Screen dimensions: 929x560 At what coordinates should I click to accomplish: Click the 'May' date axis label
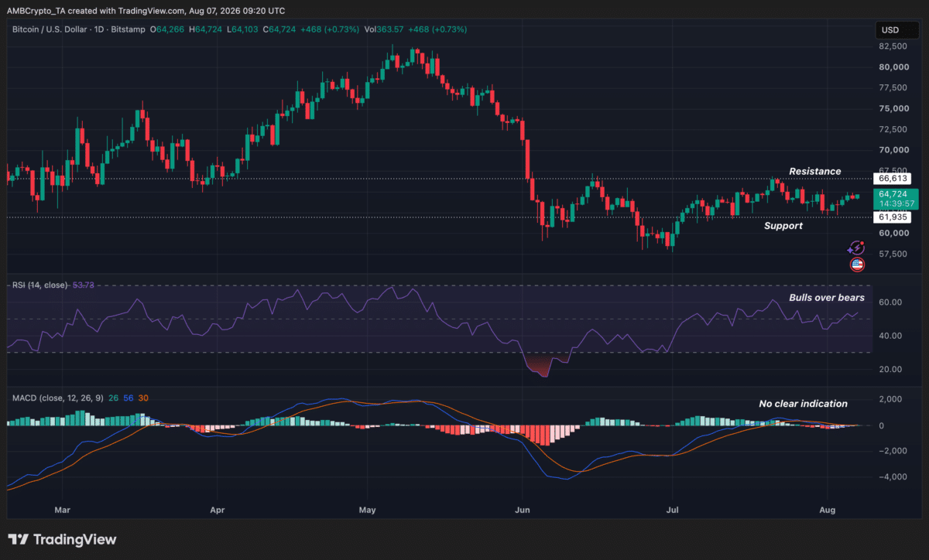[368, 510]
